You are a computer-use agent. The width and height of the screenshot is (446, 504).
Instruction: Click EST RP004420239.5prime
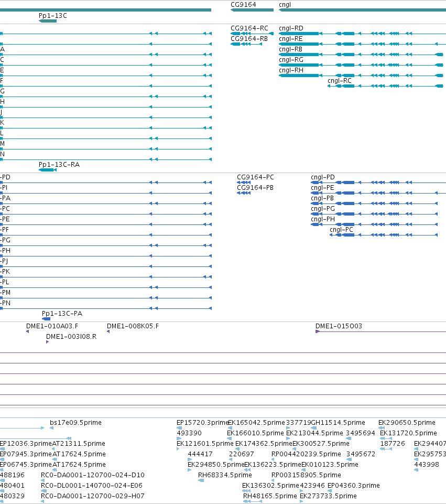(306, 454)
